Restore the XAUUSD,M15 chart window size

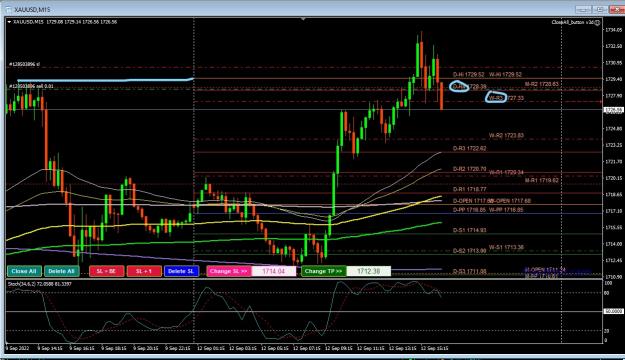pyautogui.click(x=600, y=9)
